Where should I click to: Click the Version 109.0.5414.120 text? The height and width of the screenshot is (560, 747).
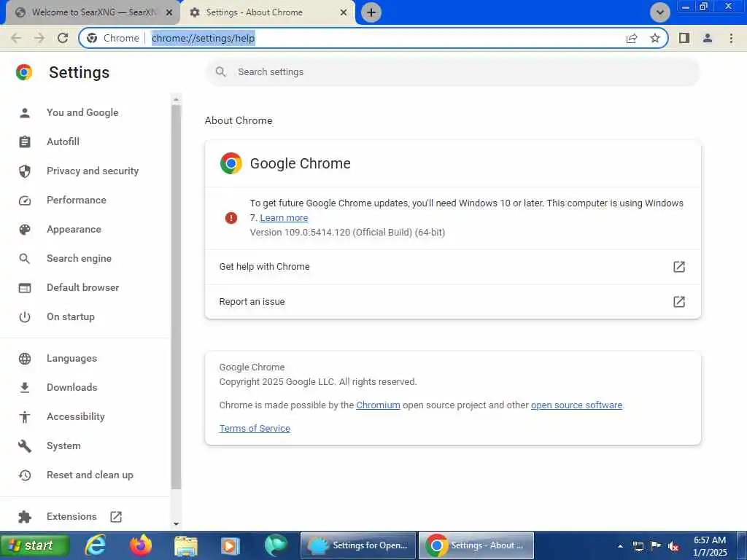347,233
